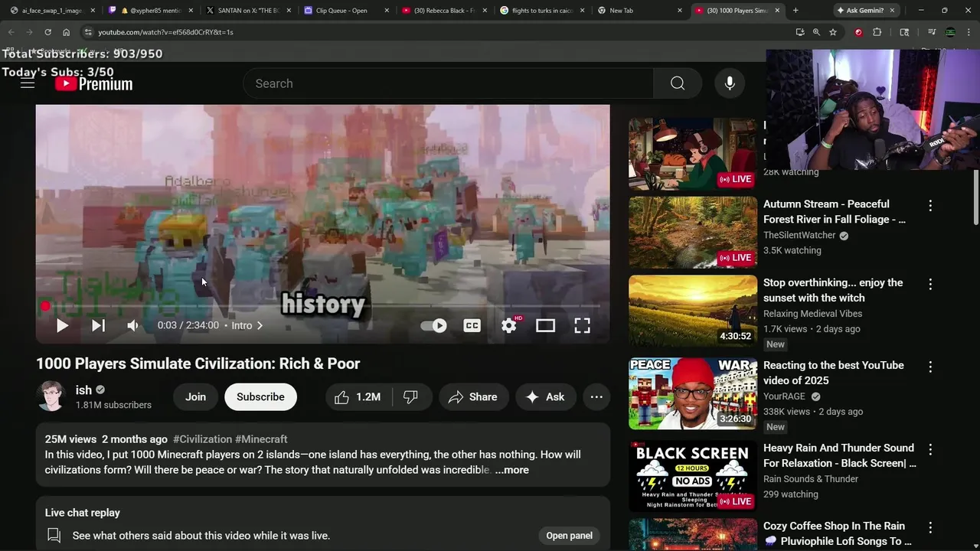Viewport: 980px width, 551px height.
Task: Play the video with the play button
Action: (x=62, y=325)
